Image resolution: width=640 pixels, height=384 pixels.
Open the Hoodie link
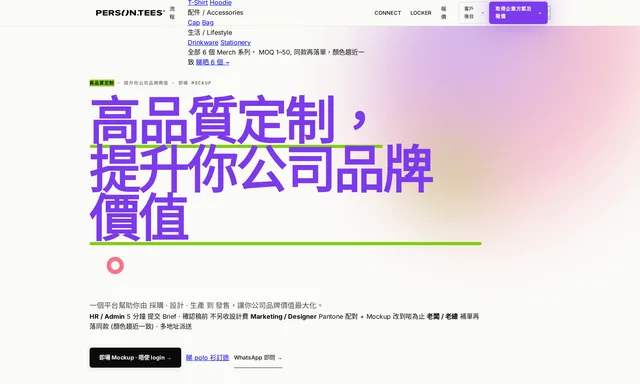[x=220, y=3]
